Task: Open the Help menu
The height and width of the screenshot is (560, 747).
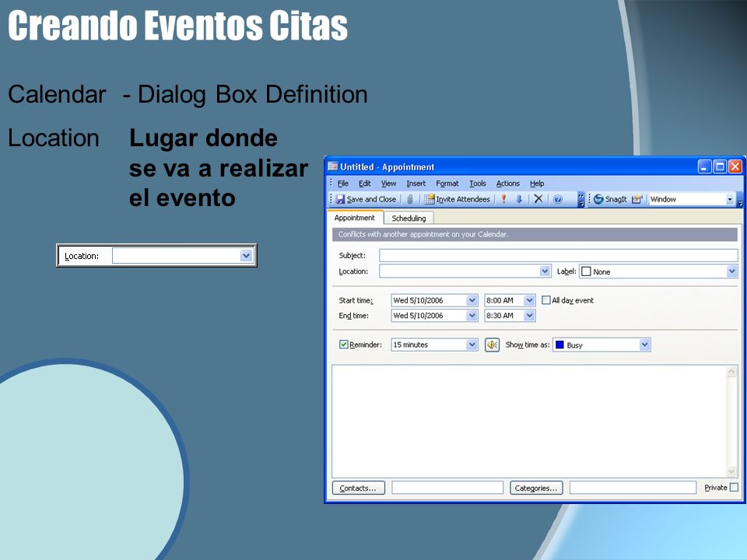Action: click(537, 184)
